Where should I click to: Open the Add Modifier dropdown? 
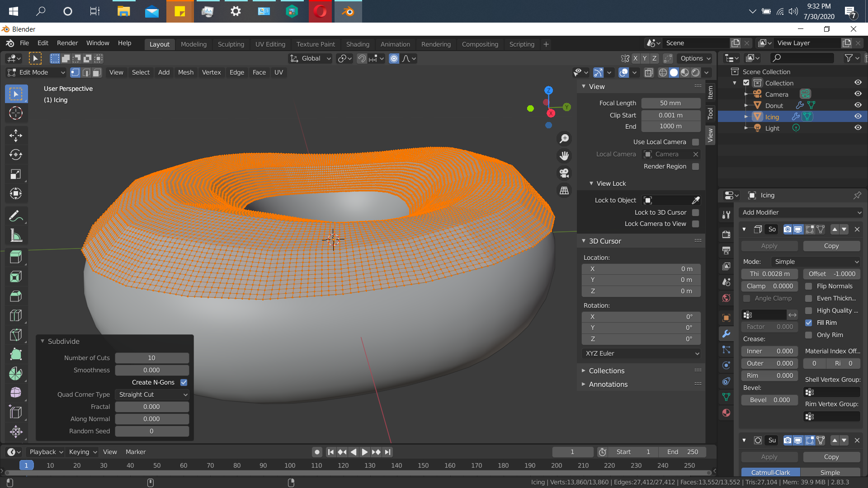(x=801, y=212)
